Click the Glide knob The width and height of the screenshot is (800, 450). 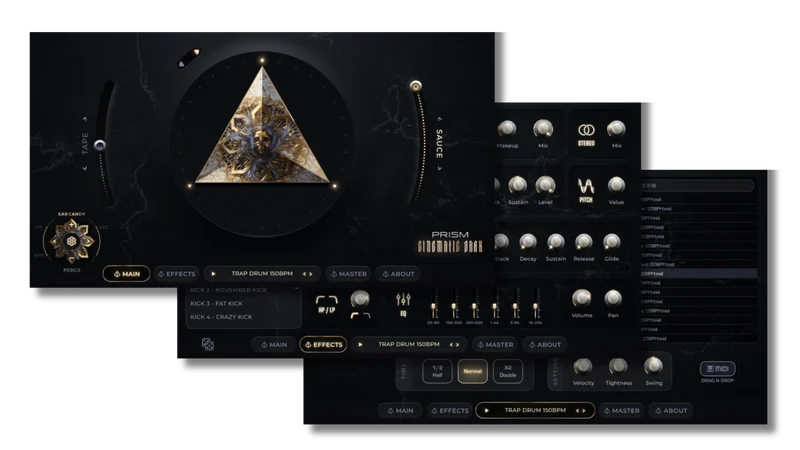(611, 241)
